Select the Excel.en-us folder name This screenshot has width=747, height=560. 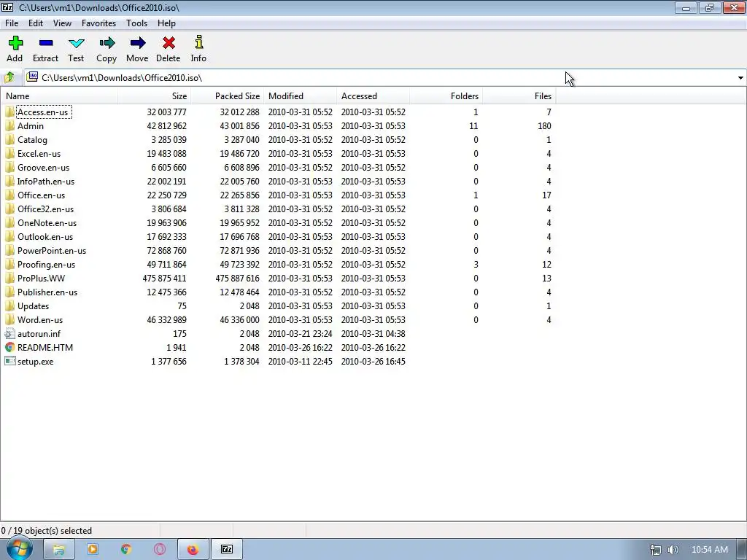click(39, 154)
